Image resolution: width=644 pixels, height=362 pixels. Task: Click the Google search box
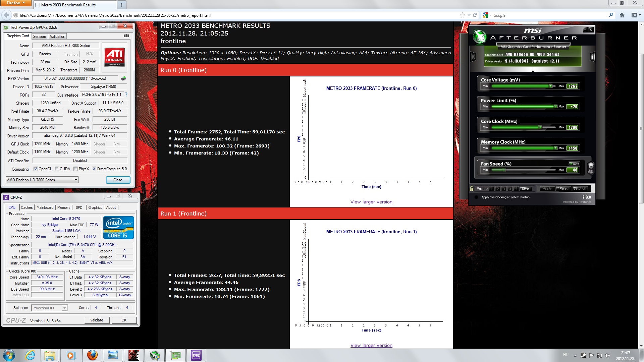550,15
